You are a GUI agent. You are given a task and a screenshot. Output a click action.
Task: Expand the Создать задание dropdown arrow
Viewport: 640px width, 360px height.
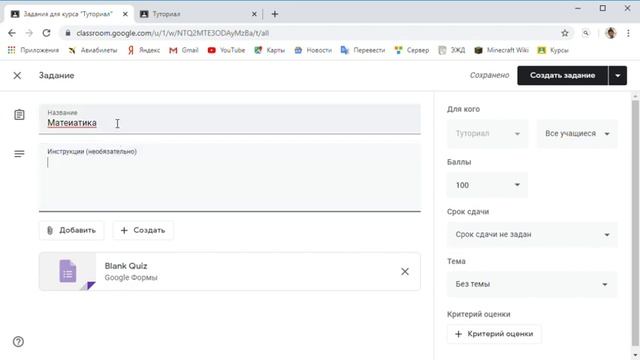(618, 76)
